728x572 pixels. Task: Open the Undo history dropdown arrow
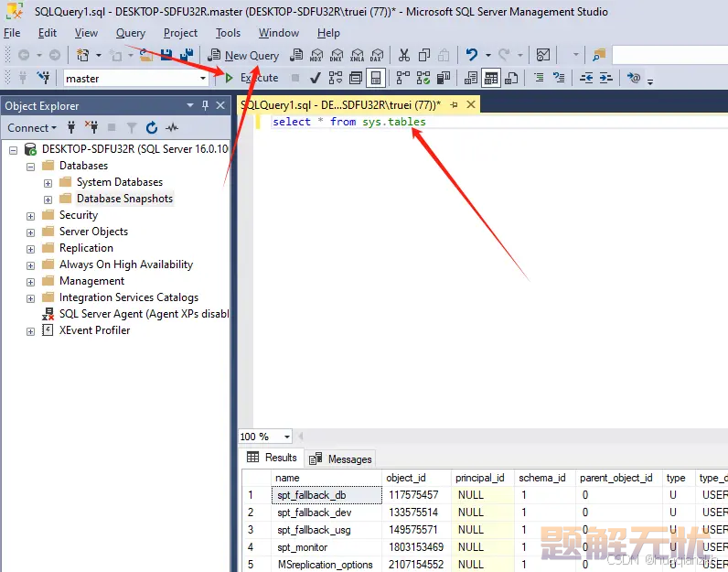488,55
